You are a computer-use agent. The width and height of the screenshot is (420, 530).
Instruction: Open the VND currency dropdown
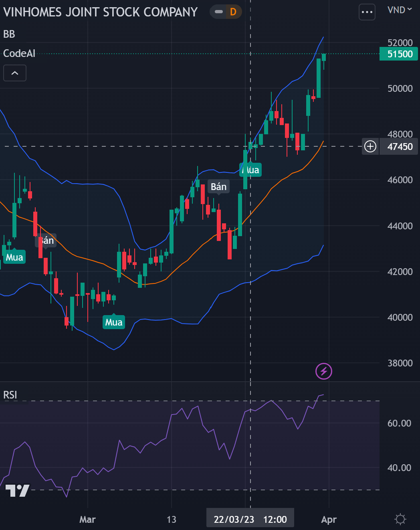pos(400,10)
